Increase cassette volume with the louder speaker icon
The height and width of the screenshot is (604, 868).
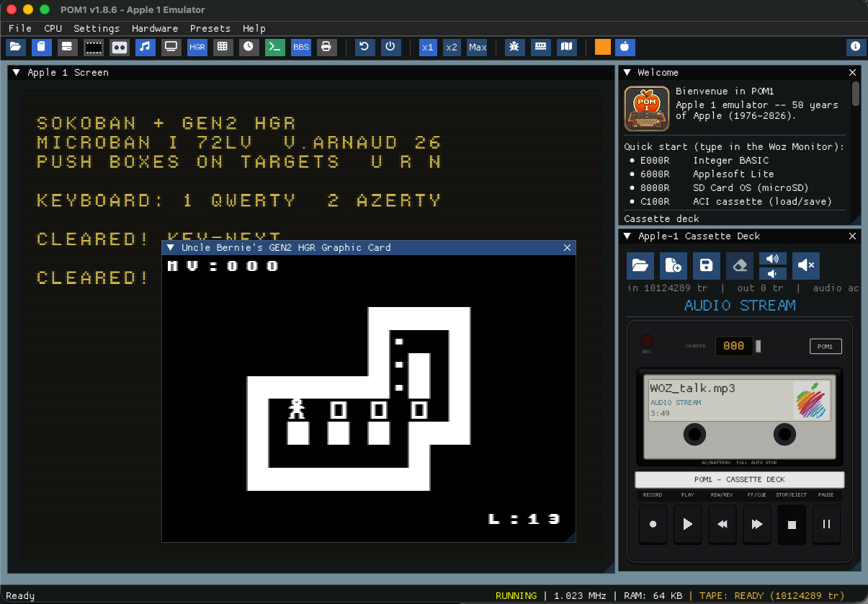[x=772, y=259]
